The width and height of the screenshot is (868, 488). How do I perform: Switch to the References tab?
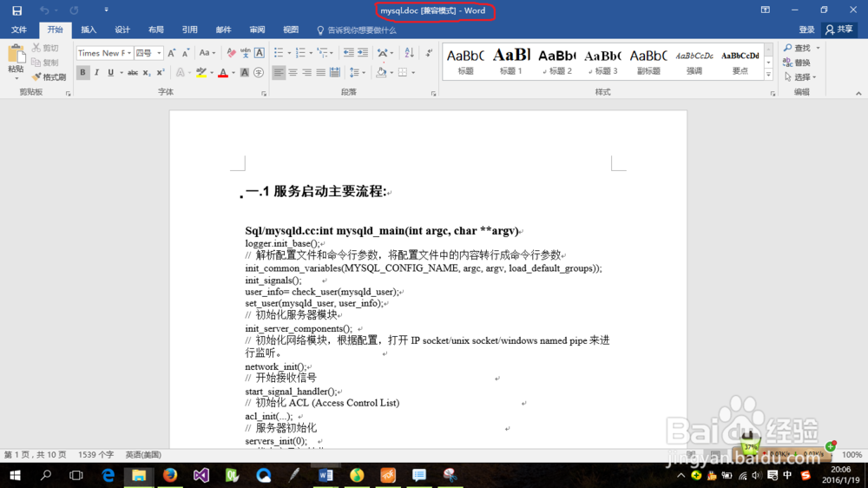coord(189,30)
